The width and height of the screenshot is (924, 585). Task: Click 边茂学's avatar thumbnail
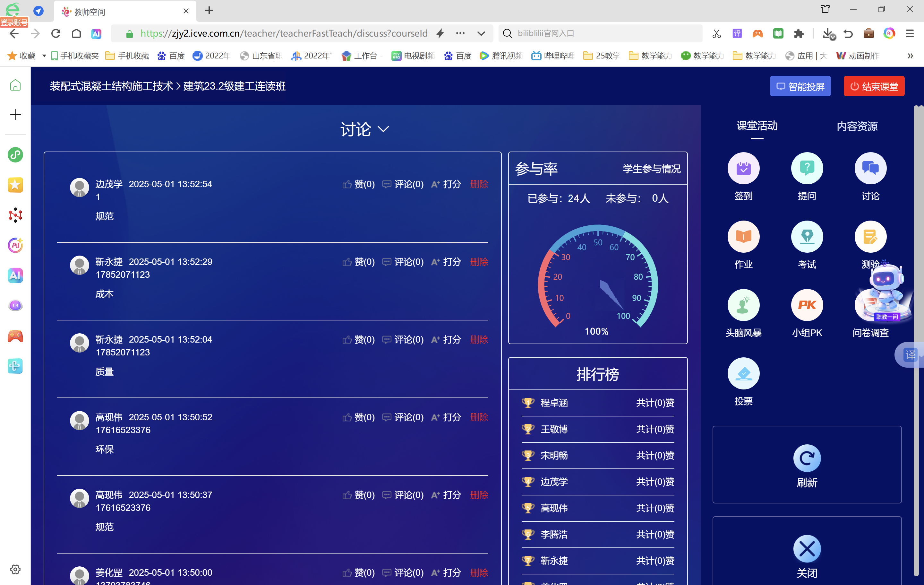tap(80, 187)
